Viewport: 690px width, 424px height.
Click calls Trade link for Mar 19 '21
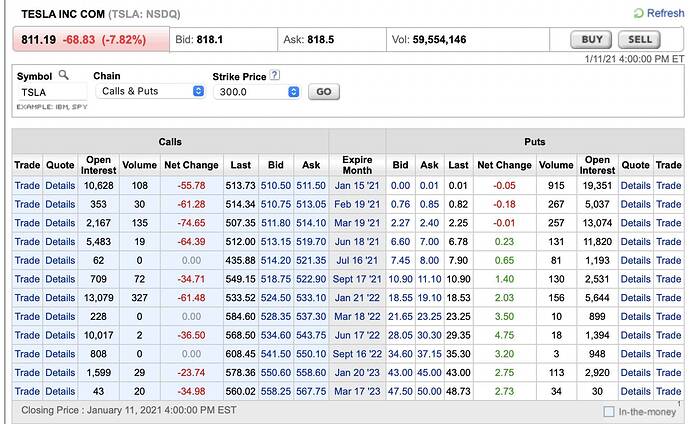pyautogui.click(x=27, y=223)
